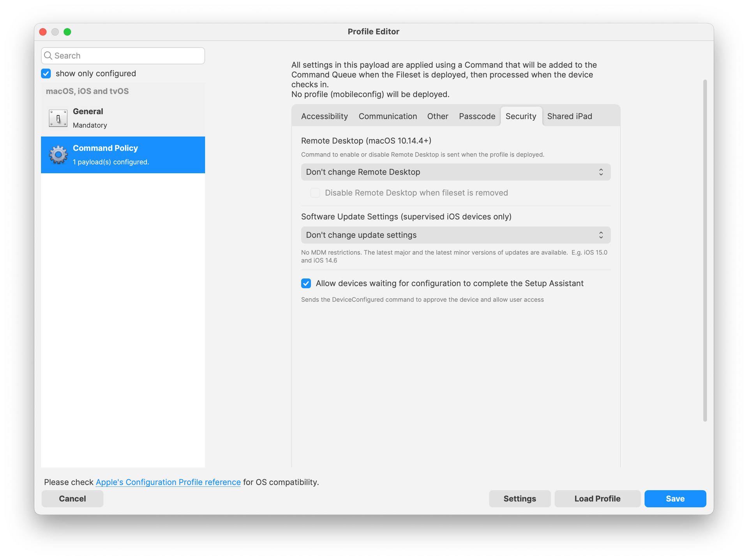Select the Security tab

pos(521,116)
